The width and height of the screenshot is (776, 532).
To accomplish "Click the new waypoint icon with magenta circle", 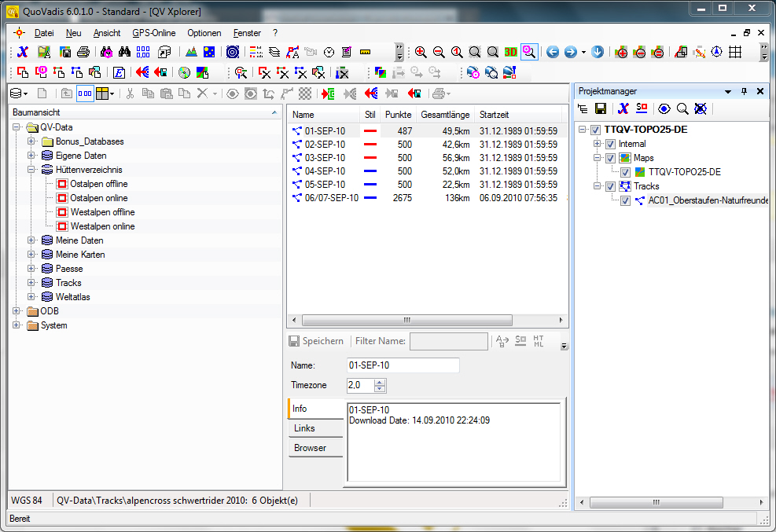I will click(41, 72).
